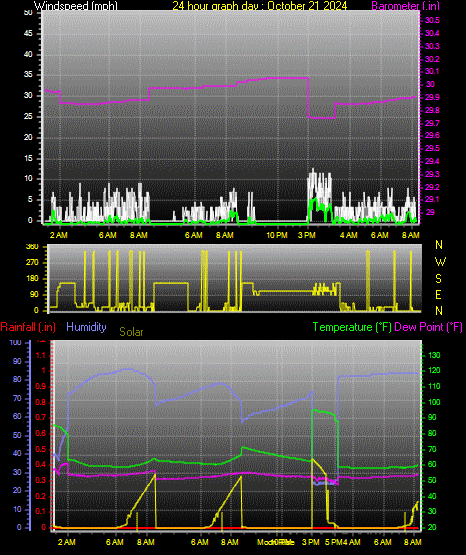This screenshot has height=555, width=466.
Task: Click the 30.5 barometer scale value
Action: point(432,20)
